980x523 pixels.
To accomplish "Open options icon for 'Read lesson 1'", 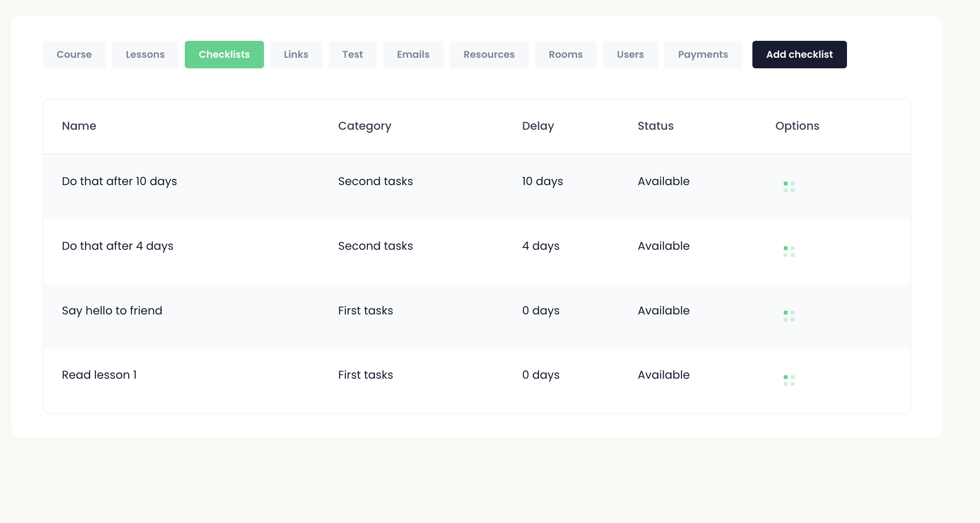I will tap(789, 380).
